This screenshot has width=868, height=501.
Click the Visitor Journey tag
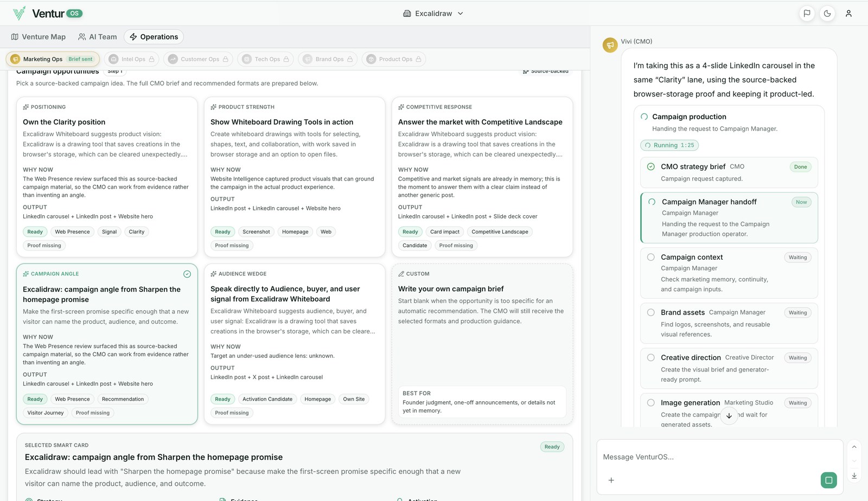tap(46, 413)
